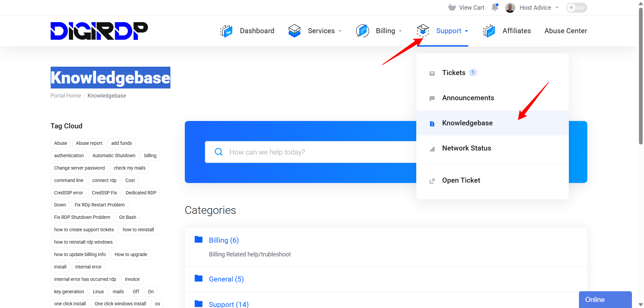Click the internal error has occurred rdp tag
The height and width of the screenshot is (308, 644).
tap(85, 279)
